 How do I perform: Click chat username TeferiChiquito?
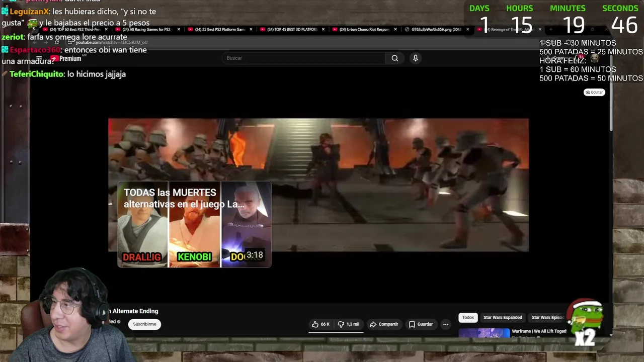(x=37, y=74)
